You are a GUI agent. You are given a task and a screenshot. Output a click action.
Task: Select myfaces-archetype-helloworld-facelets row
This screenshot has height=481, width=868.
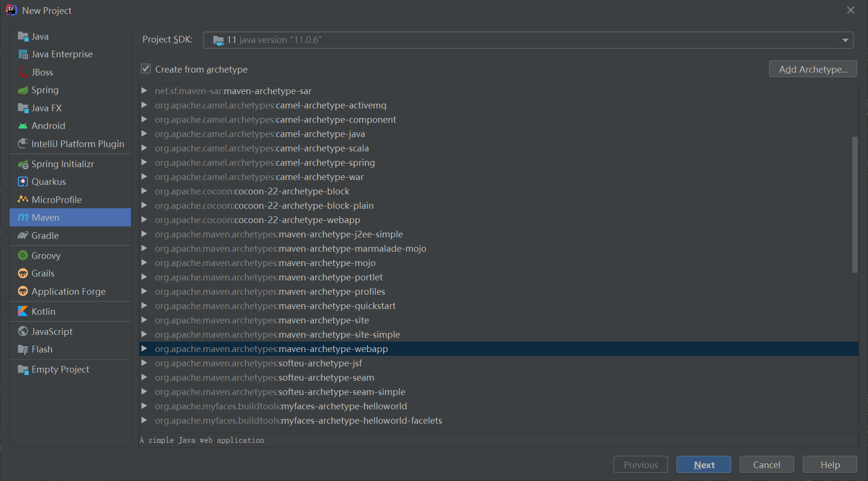coord(499,420)
